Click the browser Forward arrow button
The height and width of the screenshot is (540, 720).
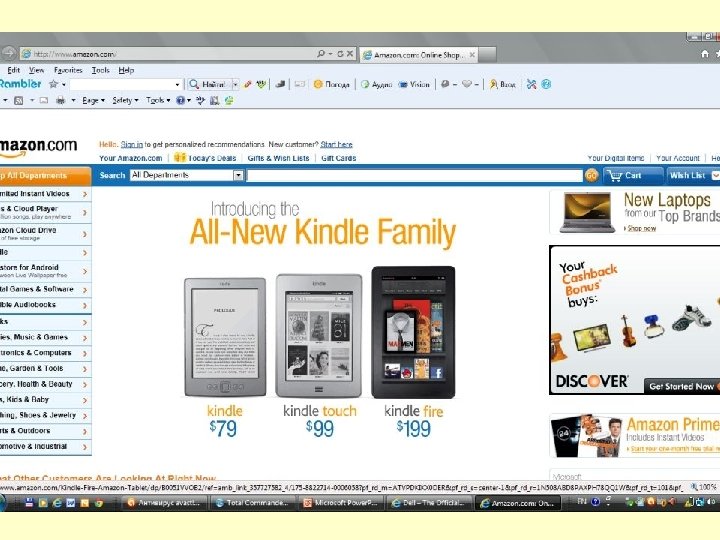[x=8, y=53]
